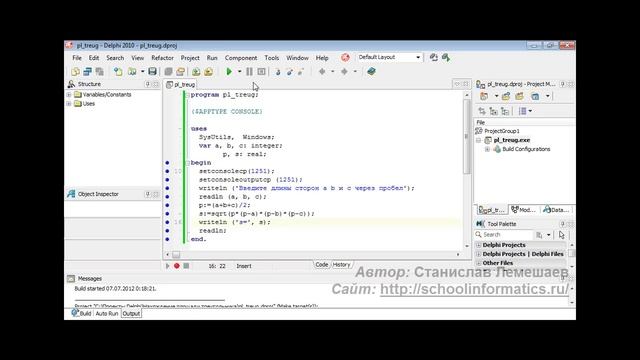The height and width of the screenshot is (360, 640).
Task: Click the Remove File from Project icon
Action: pyautogui.click(x=208, y=71)
